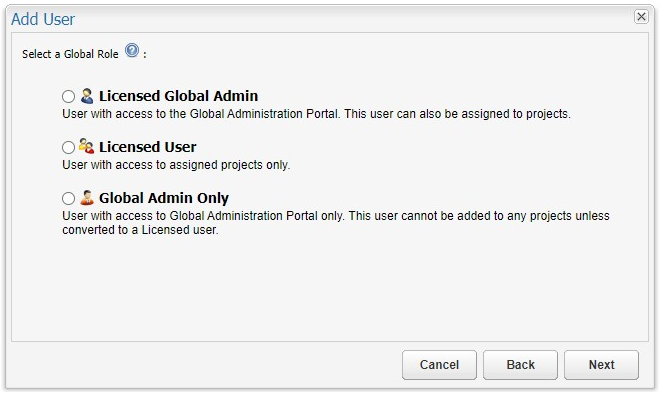Go Back to the previous step

click(520, 365)
